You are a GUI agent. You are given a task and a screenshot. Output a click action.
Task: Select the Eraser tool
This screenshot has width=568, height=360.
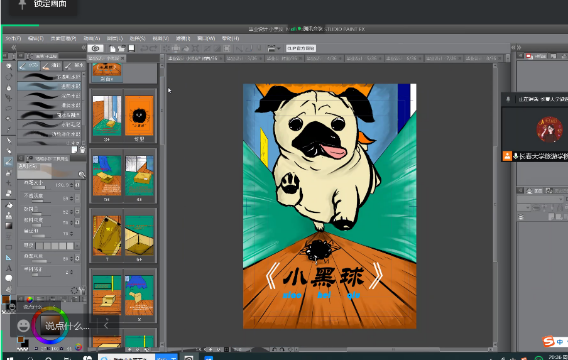click(x=9, y=193)
